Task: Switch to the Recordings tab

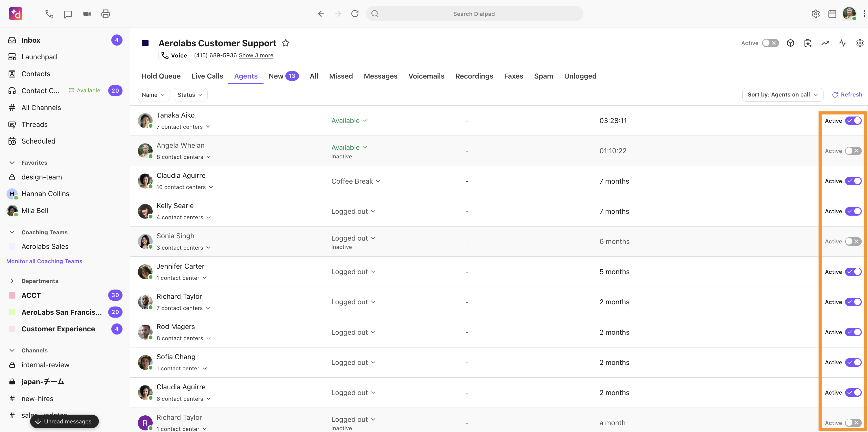Action: [x=474, y=76]
